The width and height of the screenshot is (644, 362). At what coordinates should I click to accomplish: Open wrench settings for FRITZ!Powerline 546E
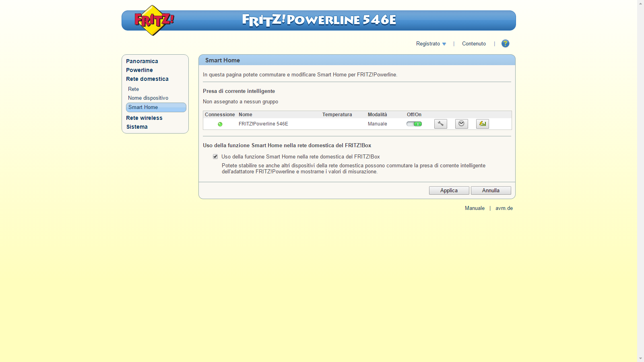click(x=440, y=124)
